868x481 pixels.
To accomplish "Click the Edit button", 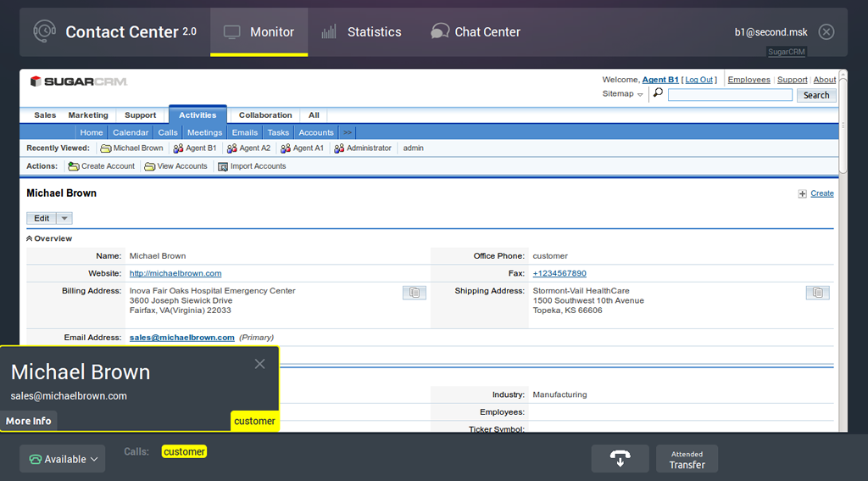I will [x=42, y=218].
